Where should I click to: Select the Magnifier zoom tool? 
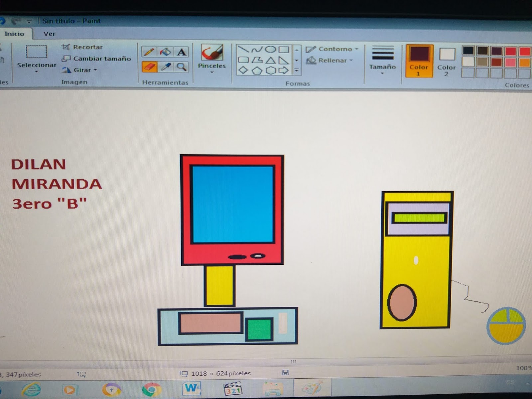(181, 66)
